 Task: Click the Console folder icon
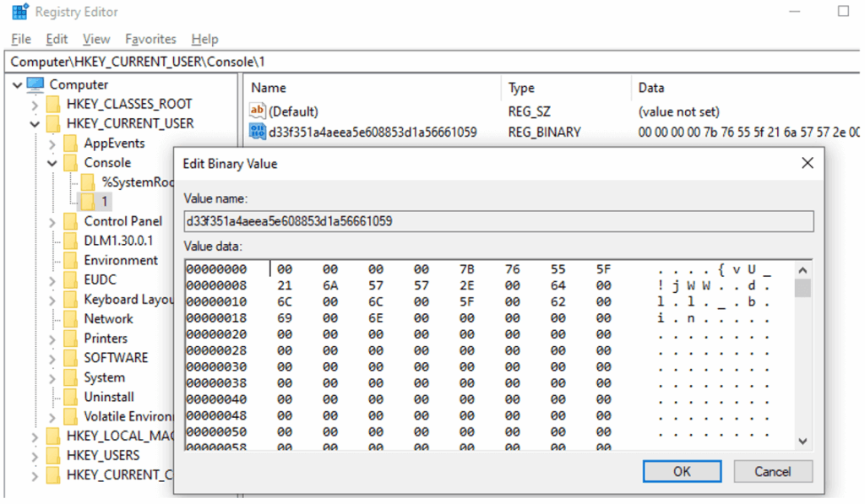click(x=71, y=163)
